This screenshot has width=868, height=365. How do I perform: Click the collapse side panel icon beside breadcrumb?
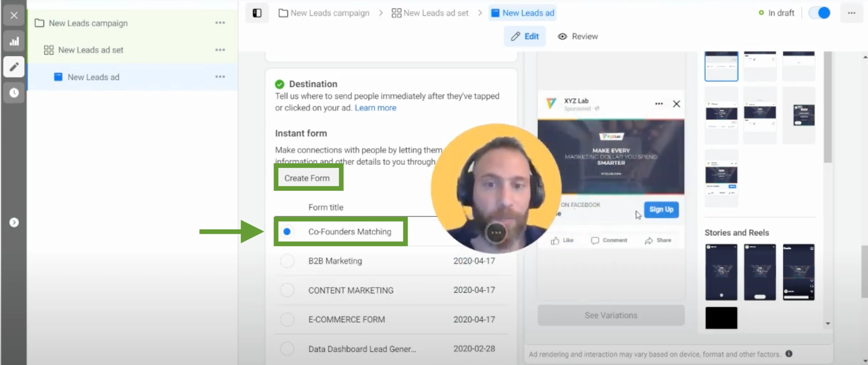click(x=257, y=13)
